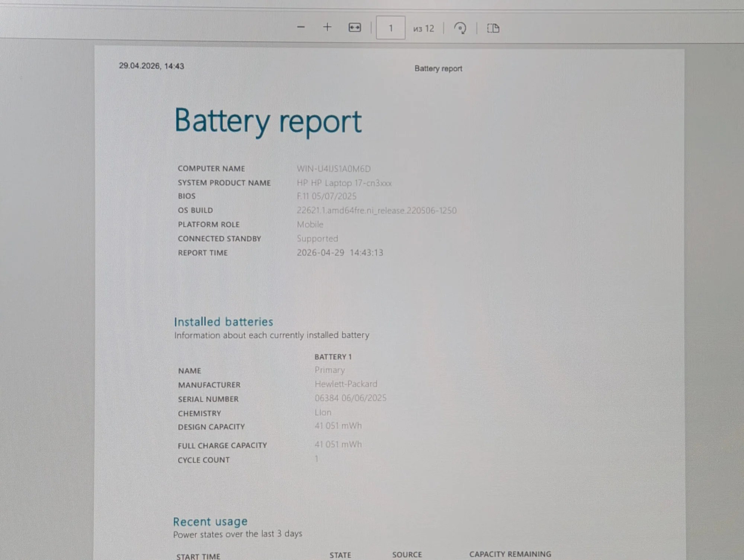Click the "BATTERY 1" column header

point(333,357)
